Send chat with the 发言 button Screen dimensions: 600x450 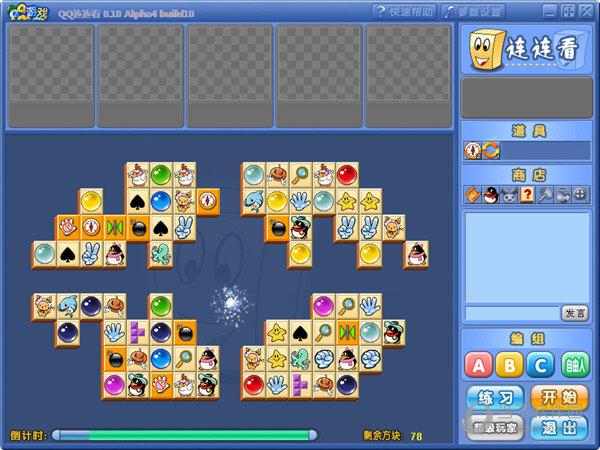pyautogui.click(x=574, y=313)
